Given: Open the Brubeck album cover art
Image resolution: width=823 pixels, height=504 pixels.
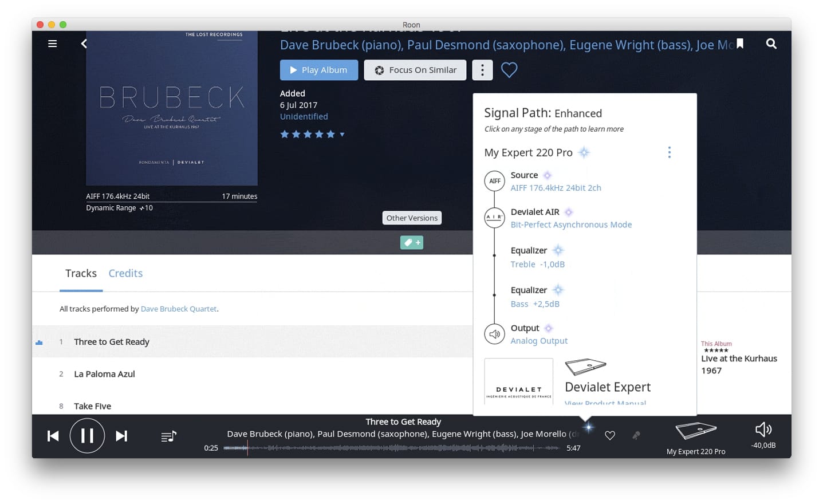Looking at the screenshot, I should coord(172,108).
